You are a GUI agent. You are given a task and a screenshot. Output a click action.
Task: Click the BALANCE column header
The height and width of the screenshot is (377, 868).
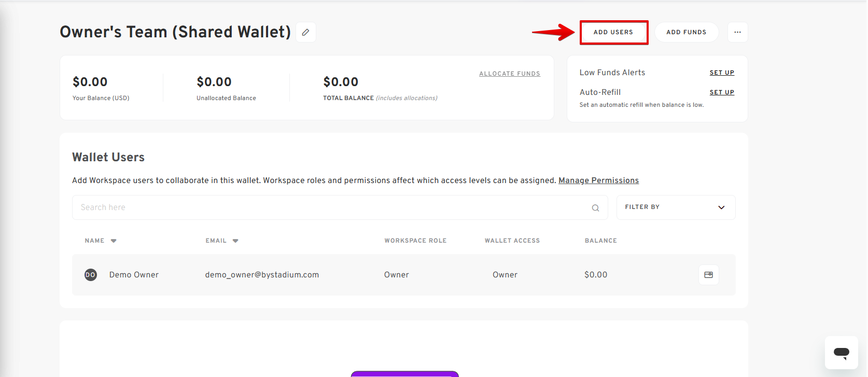point(600,241)
